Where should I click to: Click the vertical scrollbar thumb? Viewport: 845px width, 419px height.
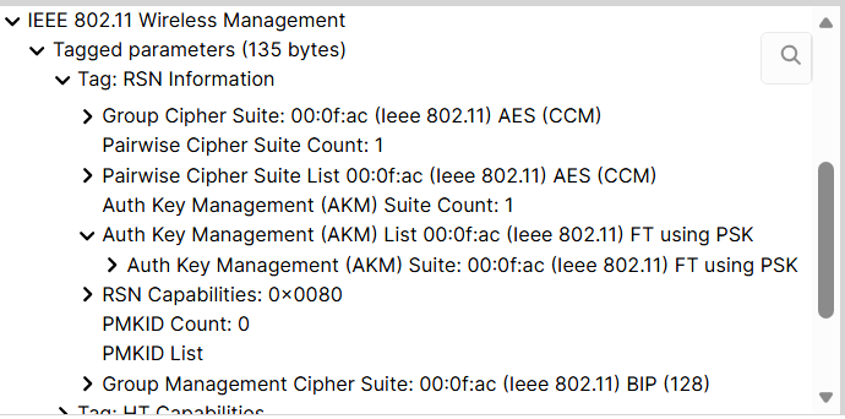[x=826, y=240]
